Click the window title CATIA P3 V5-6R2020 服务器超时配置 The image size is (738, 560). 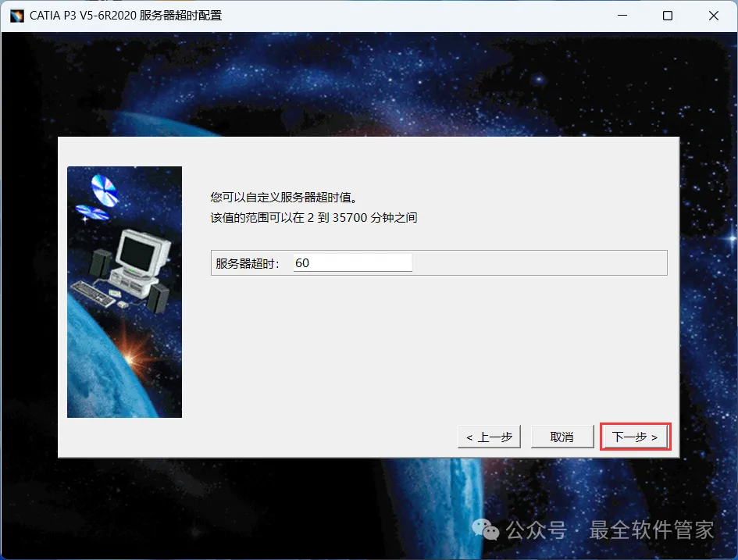pos(126,16)
